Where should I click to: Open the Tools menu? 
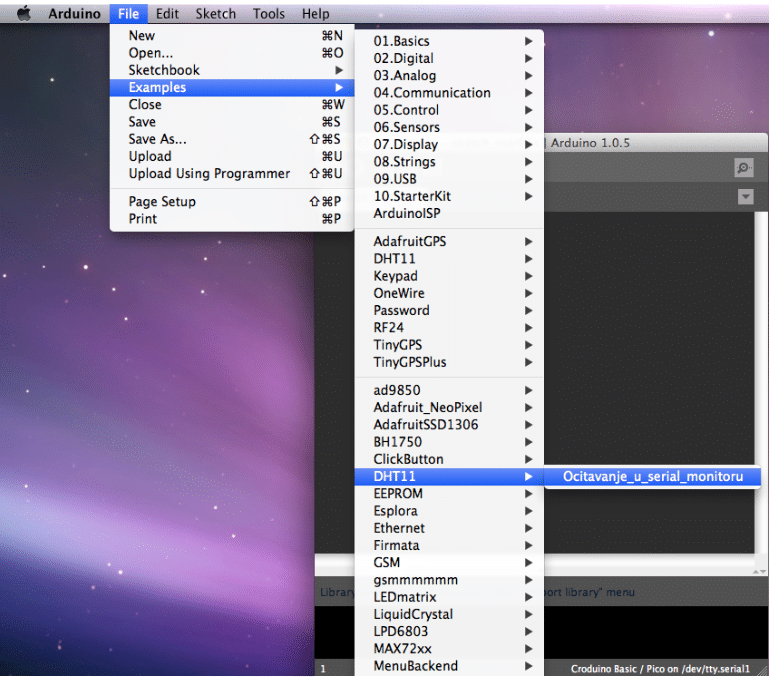(x=268, y=14)
